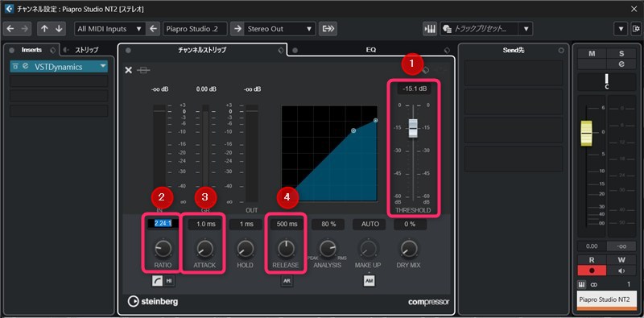This screenshot has height=318, width=644.
Task: Toggle AR auto release button
Action: pyautogui.click(x=287, y=281)
